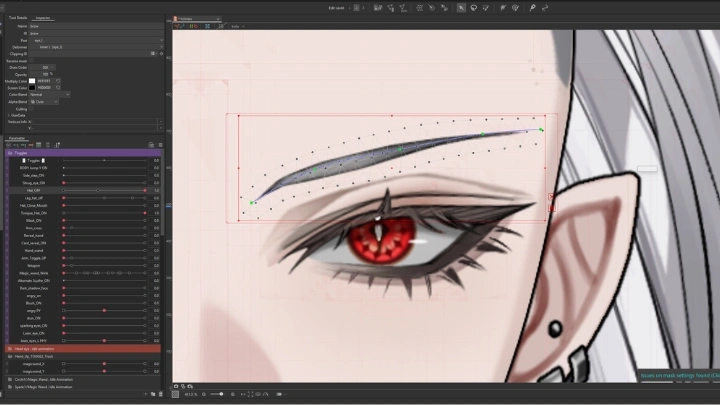The height and width of the screenshot is (405, 720).
Task: Click the Draw Order value field
Action: [40, 68]
